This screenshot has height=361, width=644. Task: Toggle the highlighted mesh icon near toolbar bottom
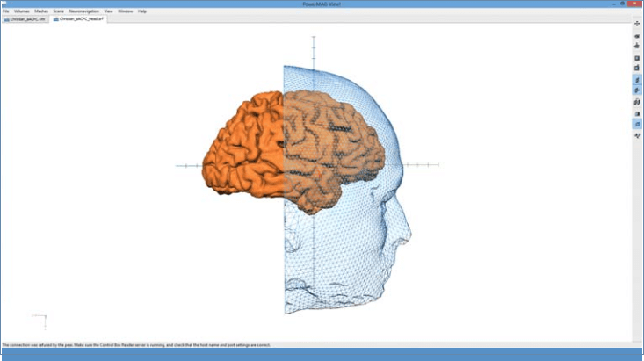coord(637,124)
